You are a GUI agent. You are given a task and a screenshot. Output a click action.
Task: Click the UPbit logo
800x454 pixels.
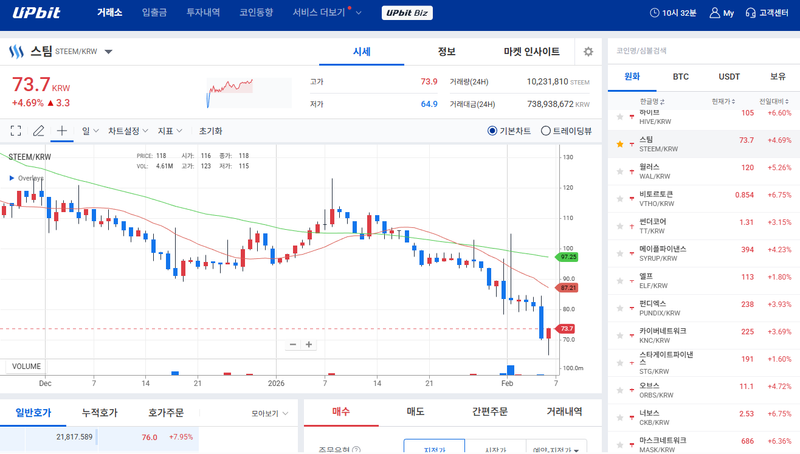pyautogui.click(x=38, y=13)
